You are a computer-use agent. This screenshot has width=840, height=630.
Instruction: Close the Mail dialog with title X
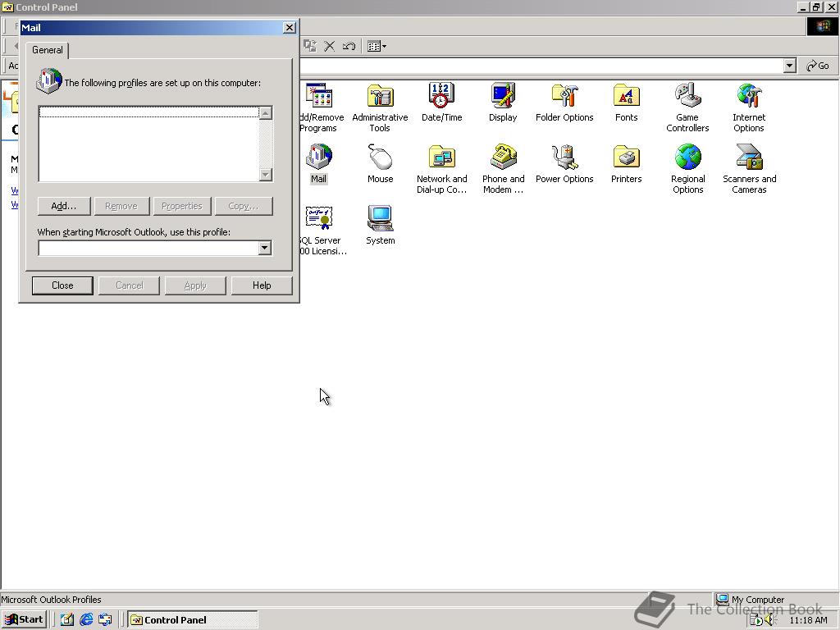pos(290,28)
